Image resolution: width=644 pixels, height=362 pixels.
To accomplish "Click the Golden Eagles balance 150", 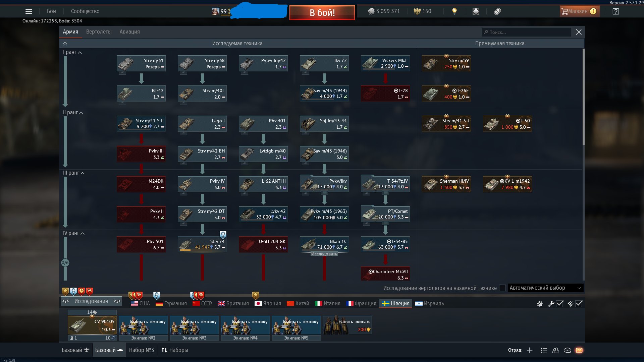I will 423,11.
